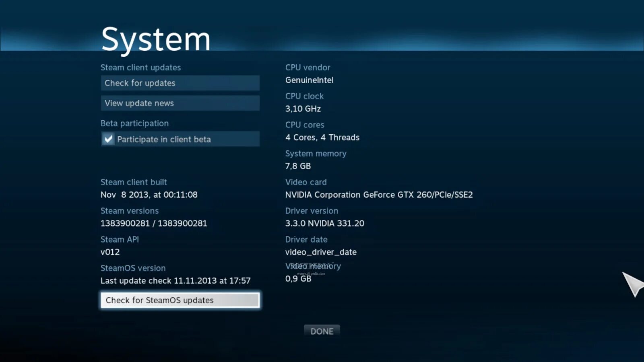Click the Steam client updates heading

(140, 67)
